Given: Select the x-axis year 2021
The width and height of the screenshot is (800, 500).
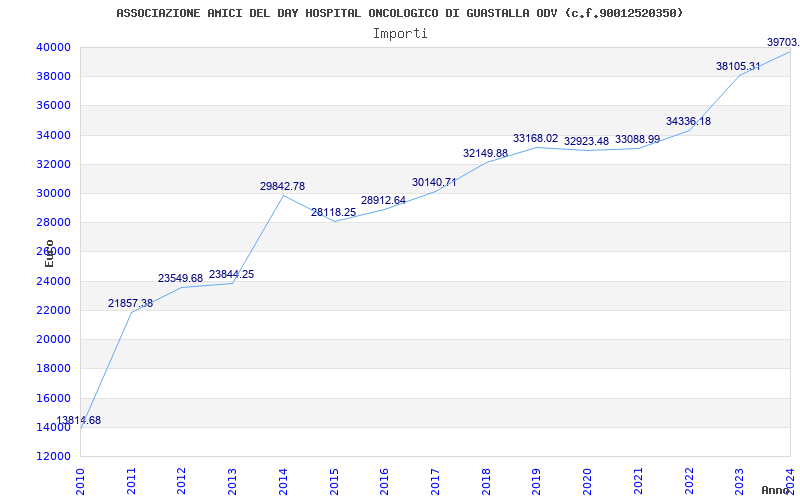Looking at the screenshot, I should pyautogui.click(x=638, y=482).
